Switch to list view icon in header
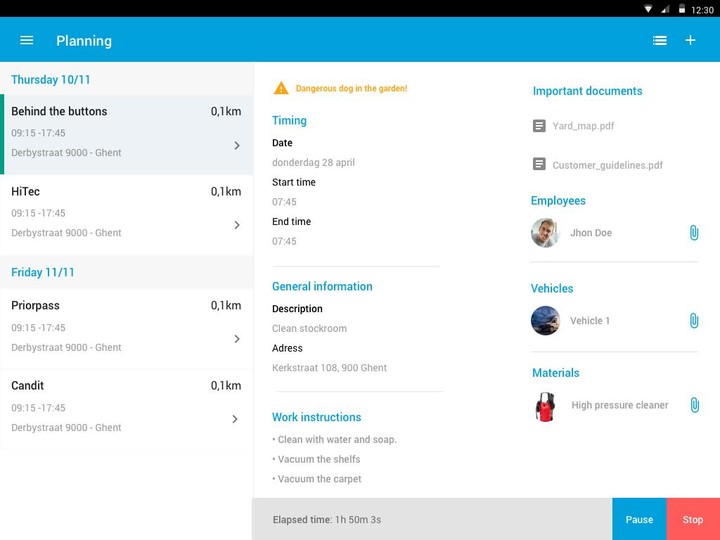 [x=660, y=40]
